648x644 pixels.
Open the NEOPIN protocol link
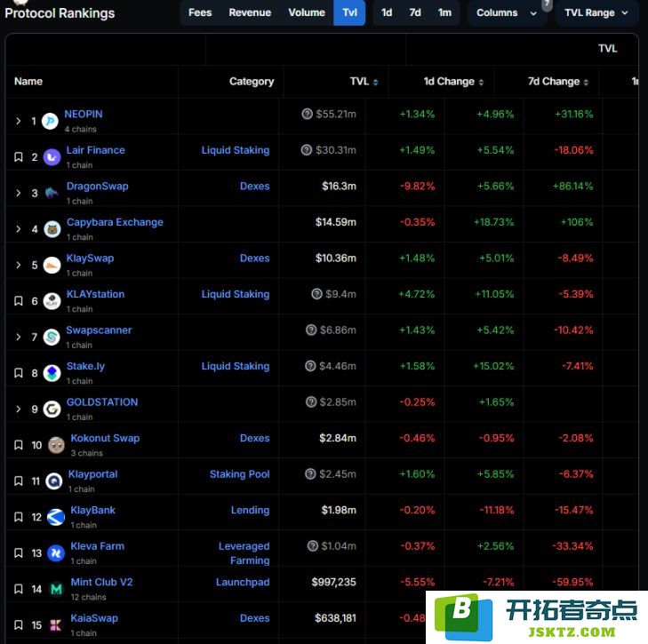(84, 114)
